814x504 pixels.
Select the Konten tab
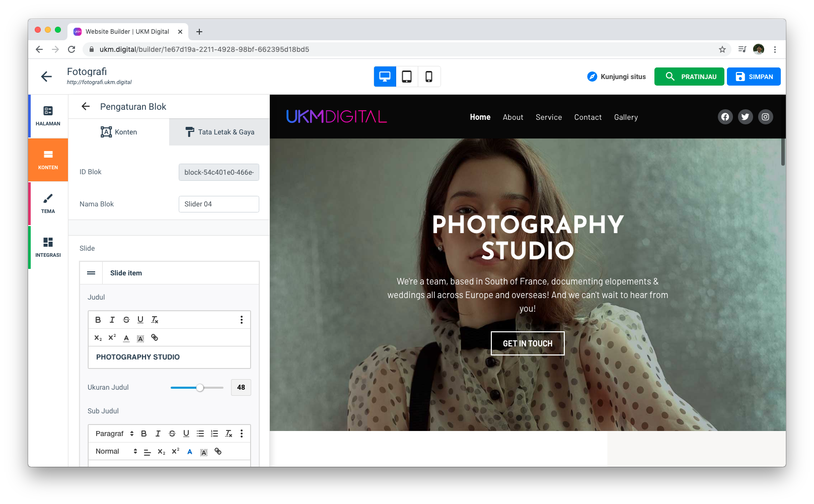119,132
